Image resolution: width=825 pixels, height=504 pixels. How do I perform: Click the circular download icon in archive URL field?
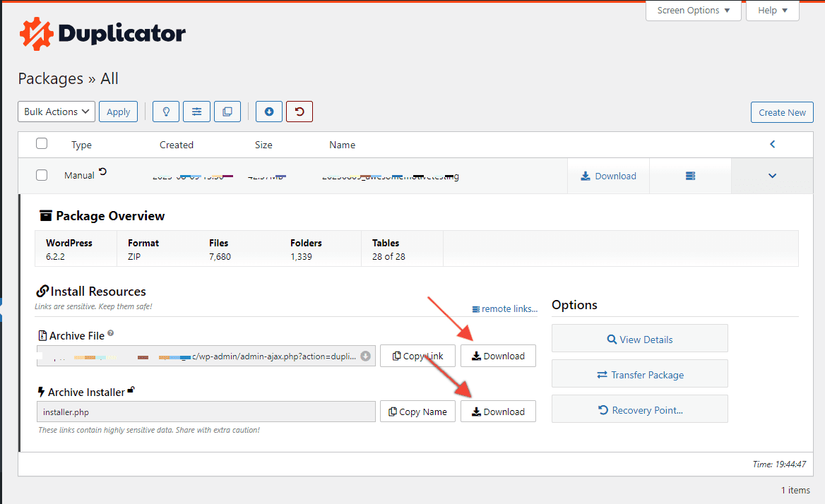click(x=365, y=356)
